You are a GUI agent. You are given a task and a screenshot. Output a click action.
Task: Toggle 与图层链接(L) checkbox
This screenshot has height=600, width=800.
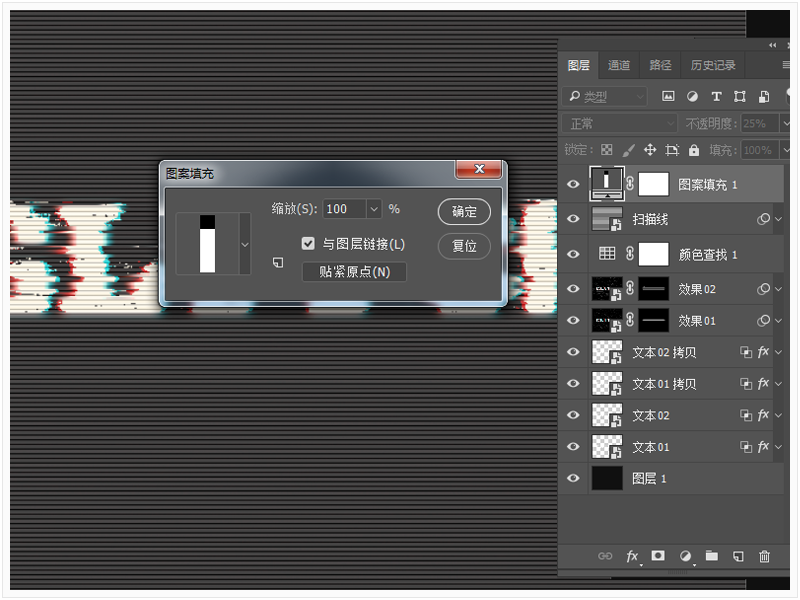tap(308, 243)
